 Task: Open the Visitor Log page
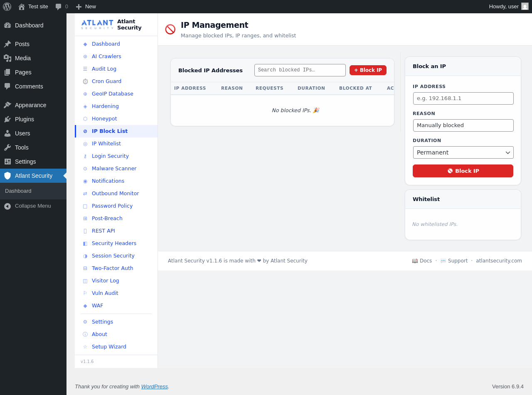(106, 281)
